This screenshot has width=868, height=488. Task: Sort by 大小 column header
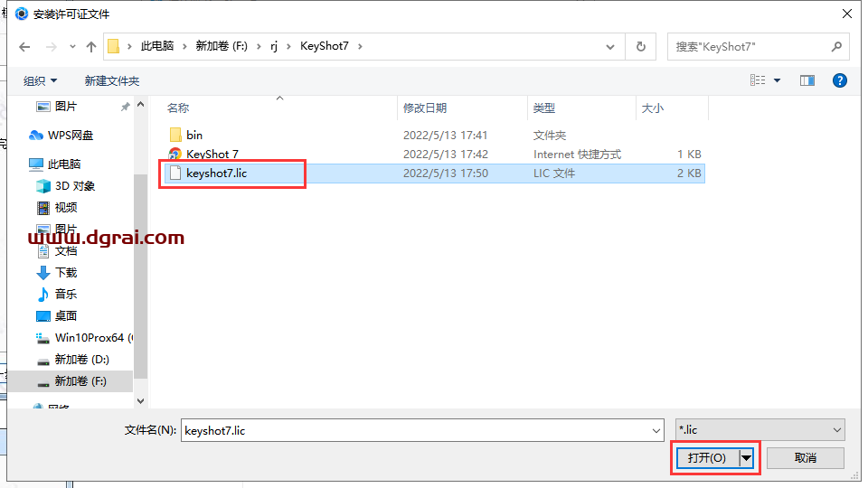click(653, 108)
